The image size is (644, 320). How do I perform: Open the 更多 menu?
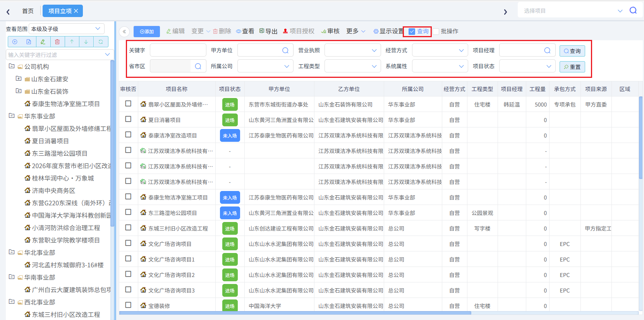pyautogui.click(x=355, y=31)
